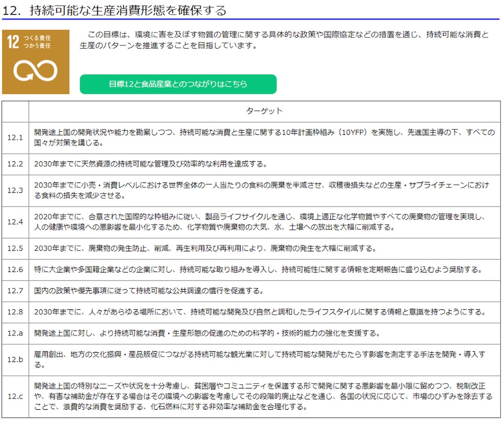This screenshot has width=504, height=422.
Task: Click text starting 雇用創出、地方の文化振興
Action: coord(260,360)
